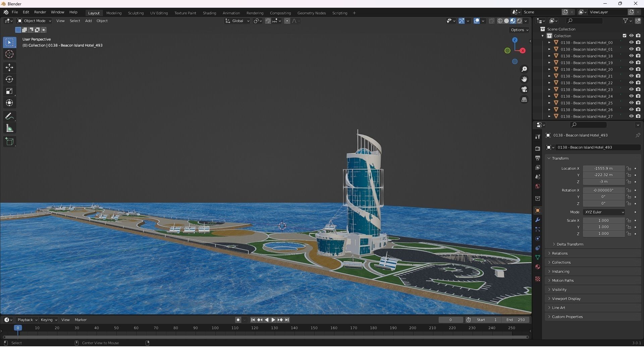Click the Options button in viewport

[x=519, y=30]
